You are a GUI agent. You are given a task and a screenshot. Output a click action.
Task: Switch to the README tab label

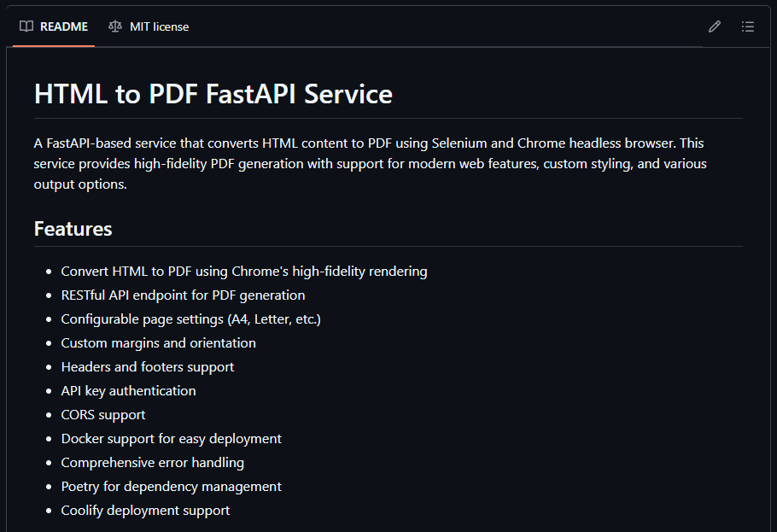pos(64,26)
